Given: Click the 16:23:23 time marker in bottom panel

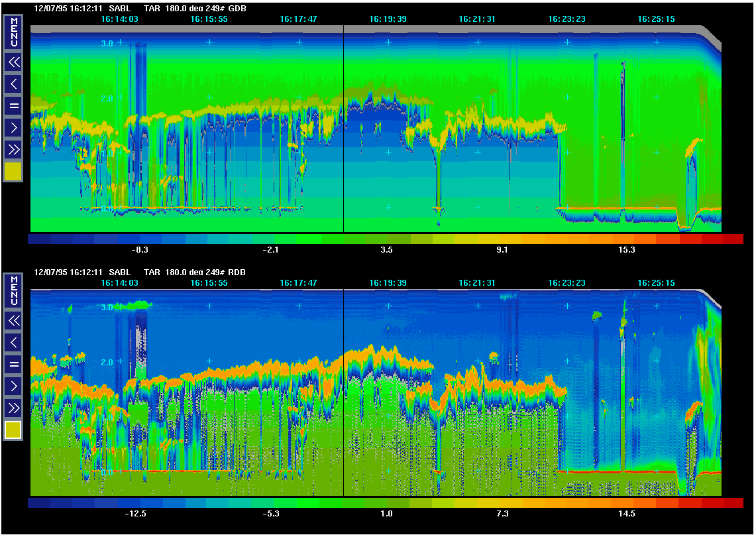Looking at the screenshot, I should tap(567, 282).
